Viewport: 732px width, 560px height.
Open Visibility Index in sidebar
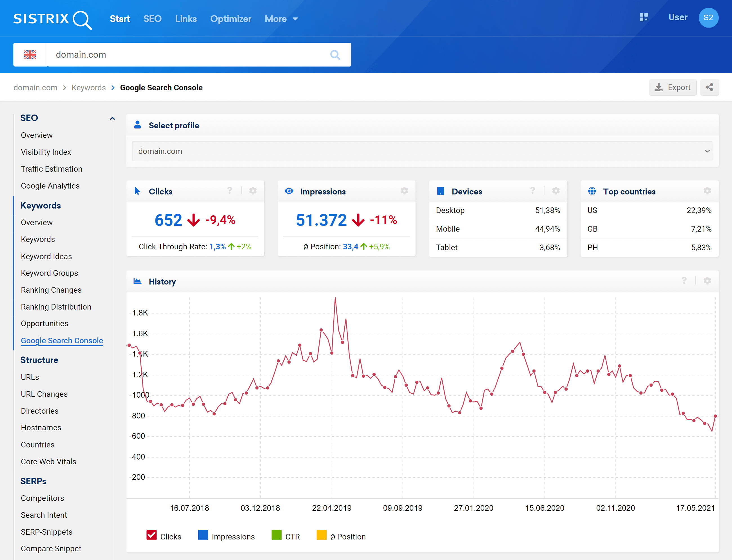(46, 152)
